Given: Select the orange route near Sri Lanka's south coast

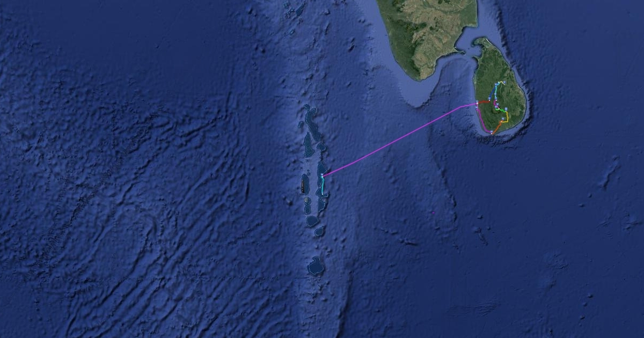Looking at the screenshot, I should pos(497,127).
